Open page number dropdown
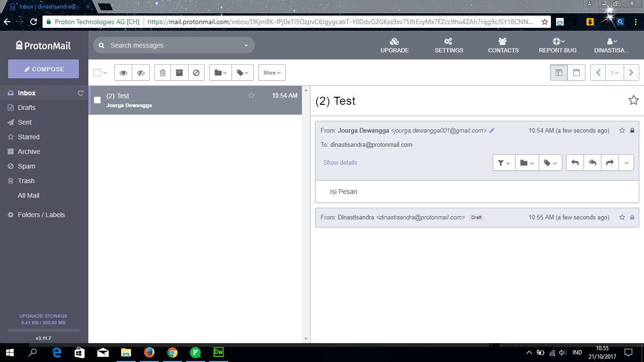644x362 pixels. pos(615,73)
